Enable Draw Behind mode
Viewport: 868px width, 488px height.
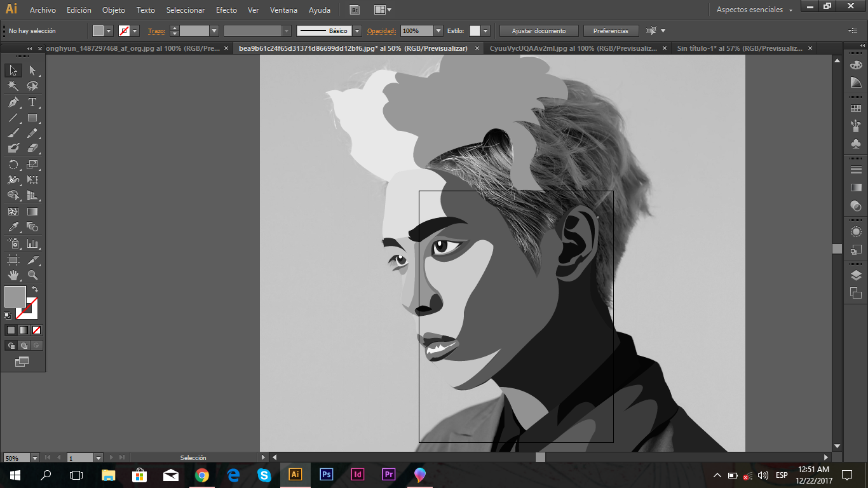point(24,346)
